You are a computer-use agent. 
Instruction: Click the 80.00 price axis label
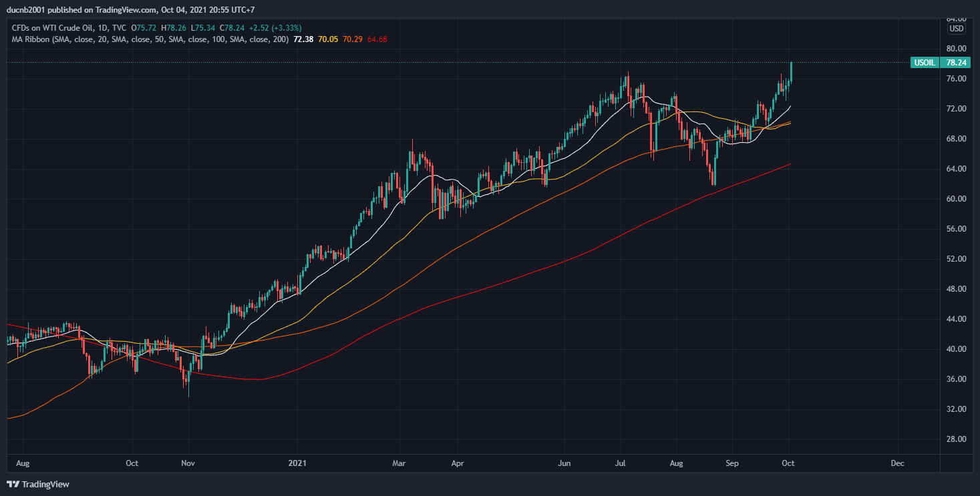[957, 49]
